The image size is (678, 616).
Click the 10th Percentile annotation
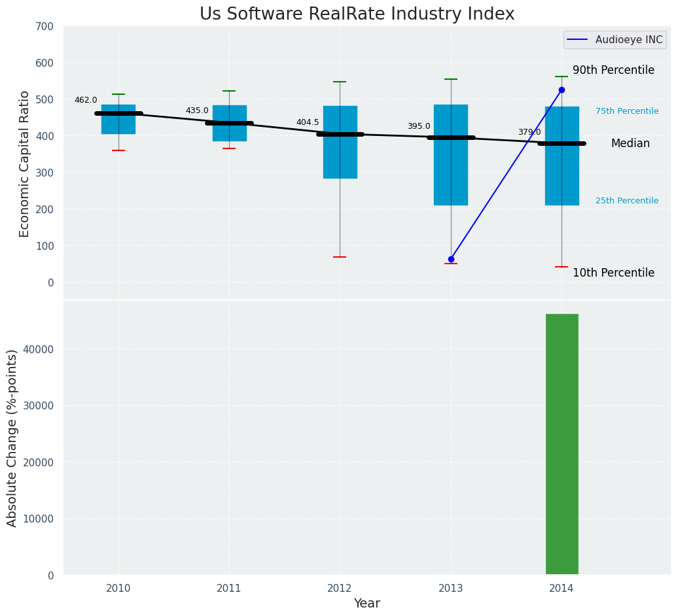coord(613,273)
